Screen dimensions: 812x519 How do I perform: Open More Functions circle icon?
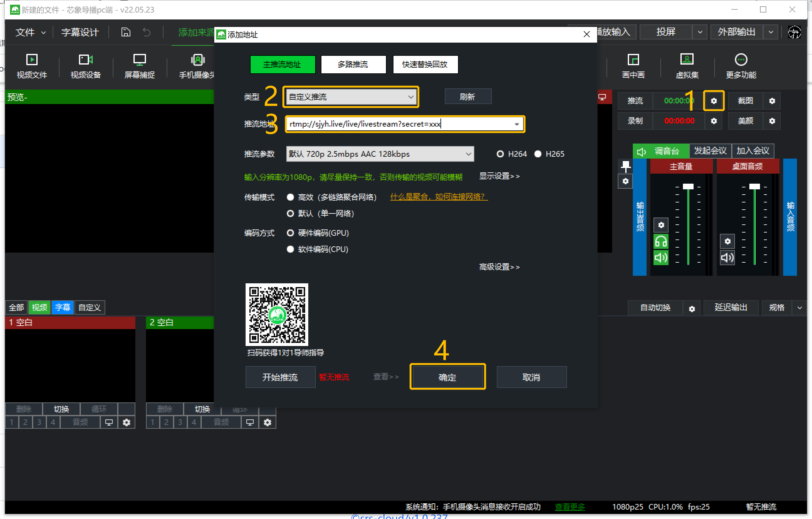(x=741, y=60)
